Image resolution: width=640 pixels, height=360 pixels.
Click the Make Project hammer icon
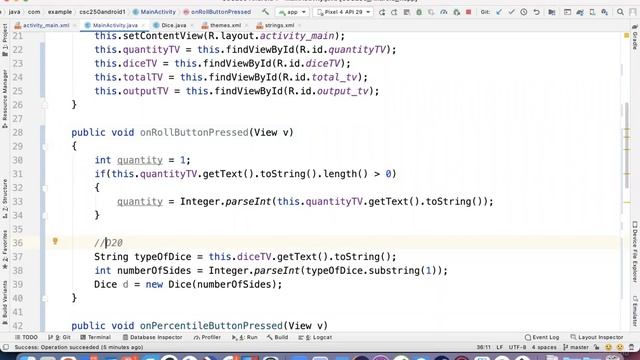[266, 12]
